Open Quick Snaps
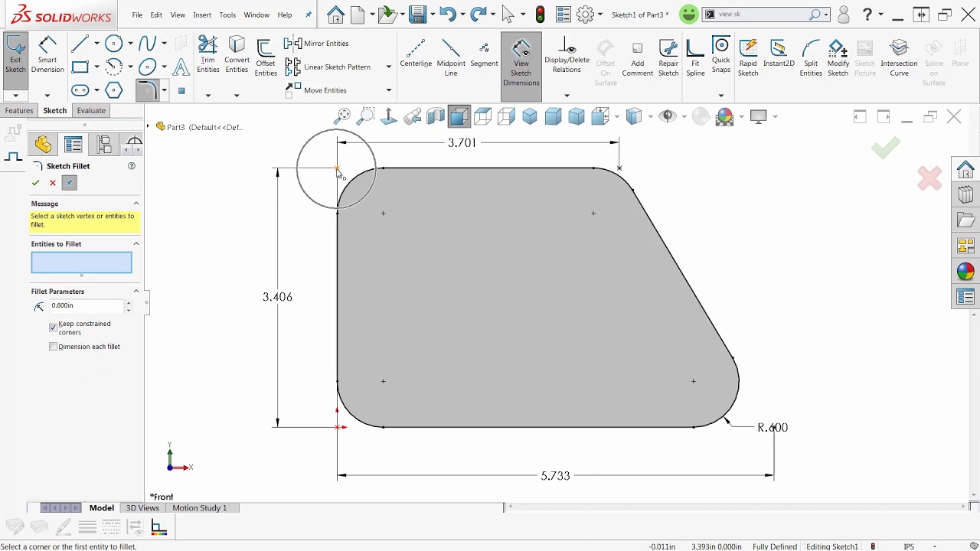This screenshot has height=551, width=980. coord(720,55)
